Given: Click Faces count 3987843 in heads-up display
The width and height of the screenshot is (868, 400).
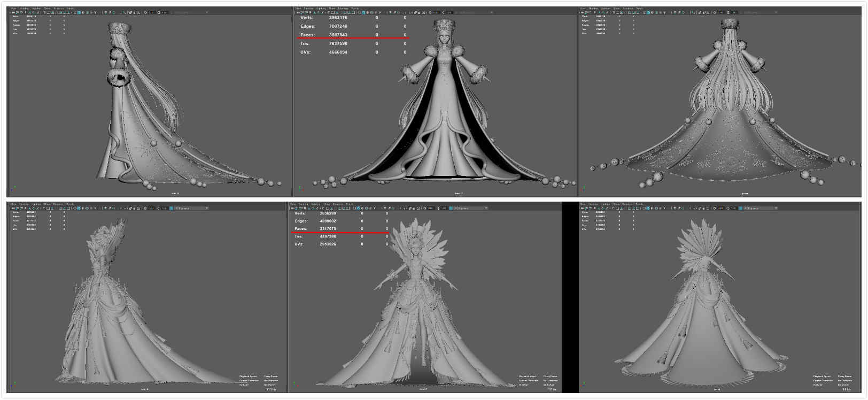Looking at the screenshot, I should pyautogui.click(x=338, y=35).
